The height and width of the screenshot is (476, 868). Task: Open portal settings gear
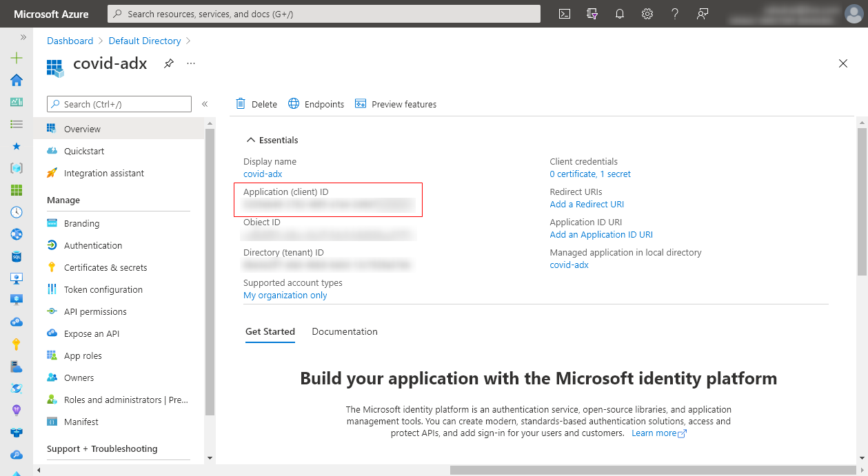(647, 14)
